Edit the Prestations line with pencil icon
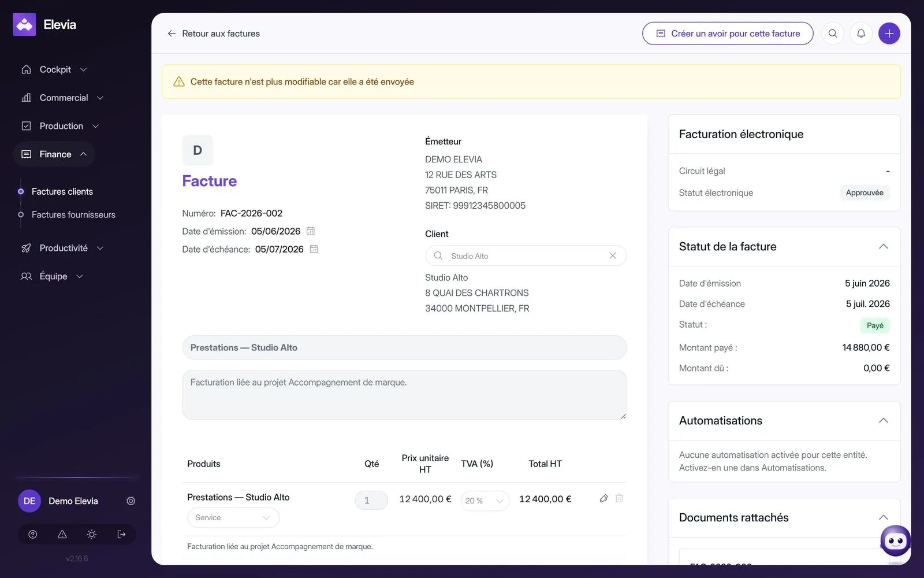The height and width of the screenshot is (578, 924). [x=603, y=498]
